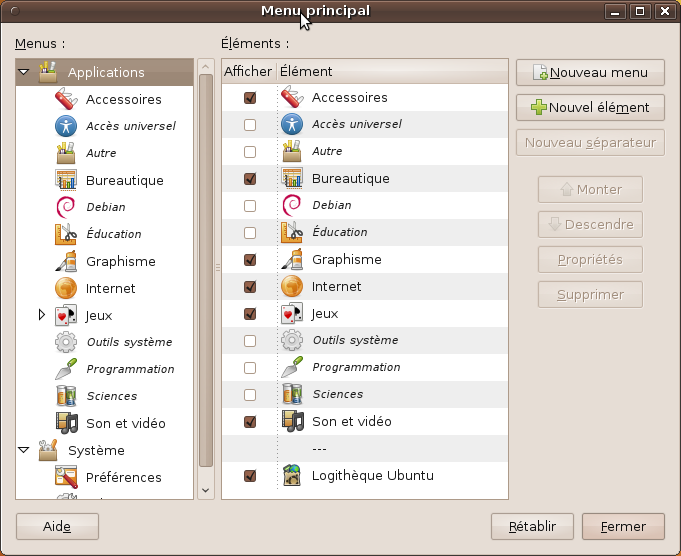Click the Internet globe icon in left tree

pyautogui.click(x=66, y=288)
